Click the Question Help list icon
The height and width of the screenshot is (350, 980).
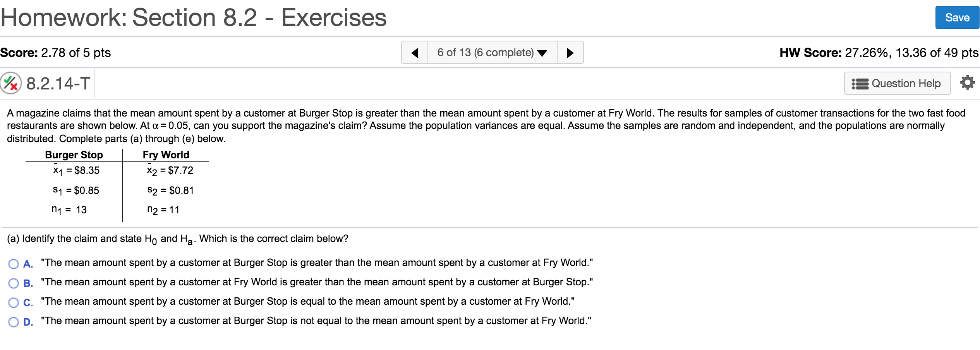coord(860,84)
